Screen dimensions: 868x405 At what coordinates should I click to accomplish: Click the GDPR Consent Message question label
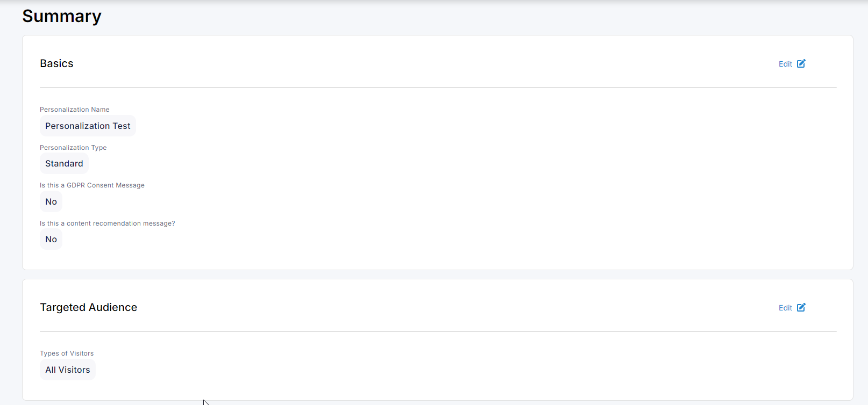92,185
